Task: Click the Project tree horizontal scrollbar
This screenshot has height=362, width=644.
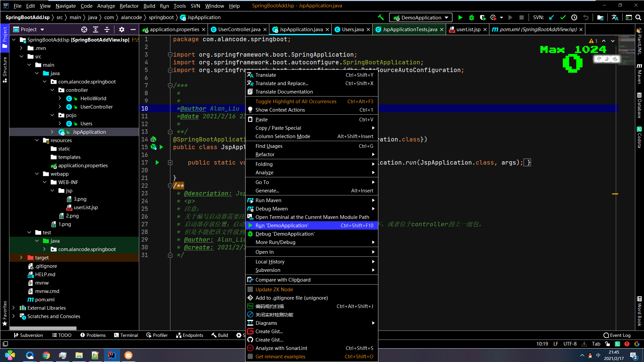Action: tap(43, 328)
